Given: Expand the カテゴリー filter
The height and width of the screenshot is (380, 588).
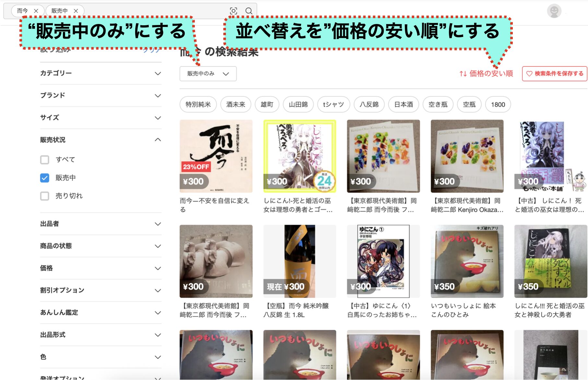Looking at the screenshot, I should 100,73.
